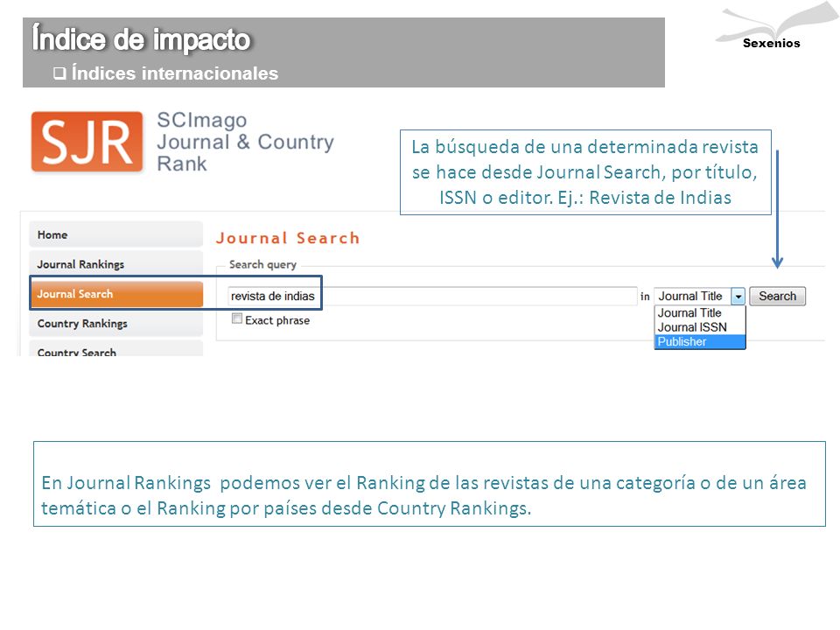This screenshot has width=840, height=630.
Task: Click the 'Journal Search' heading text
Action: click(288, 238)
